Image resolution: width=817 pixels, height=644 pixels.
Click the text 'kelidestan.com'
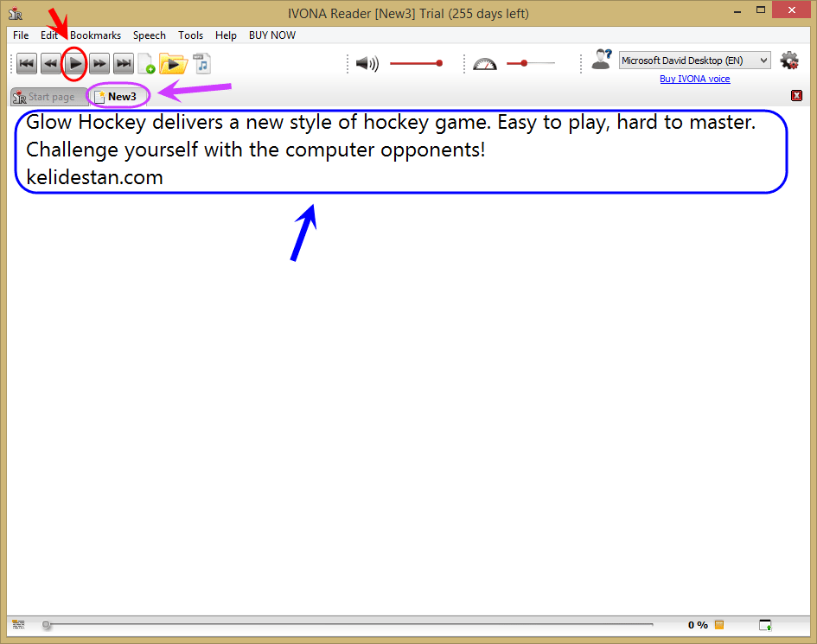pyautogui.click(x=94, y=178)
